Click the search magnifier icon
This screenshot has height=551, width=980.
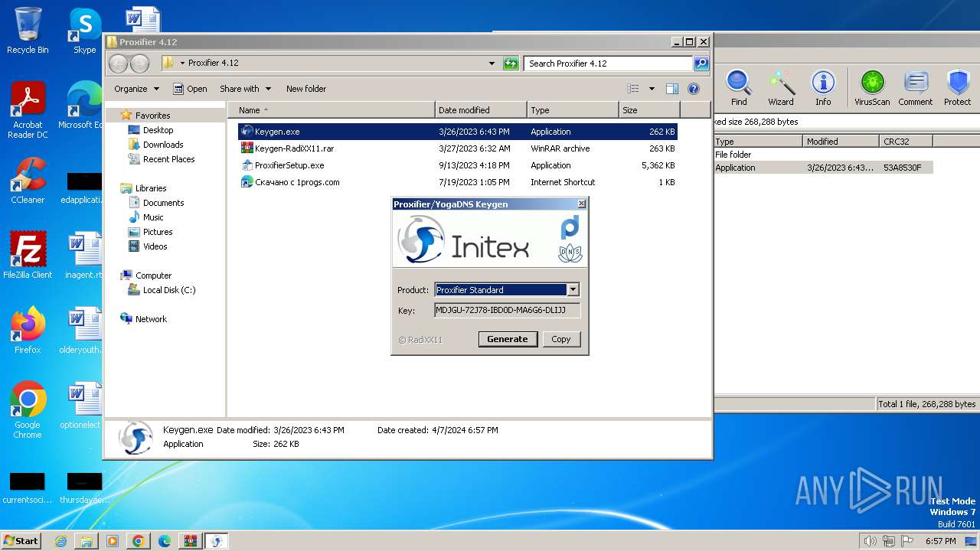(701, 64)
